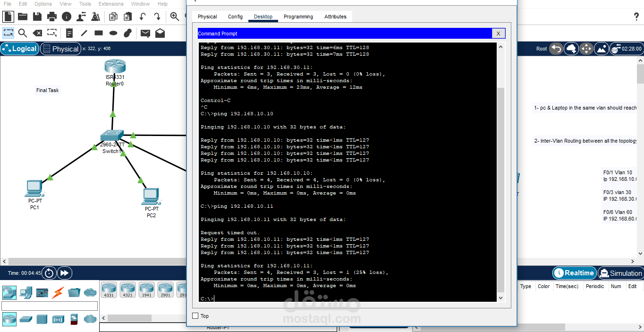Choose the Draw Rectangle tool
Viewport: 644px width, 332px height.
tap(99, 33)
